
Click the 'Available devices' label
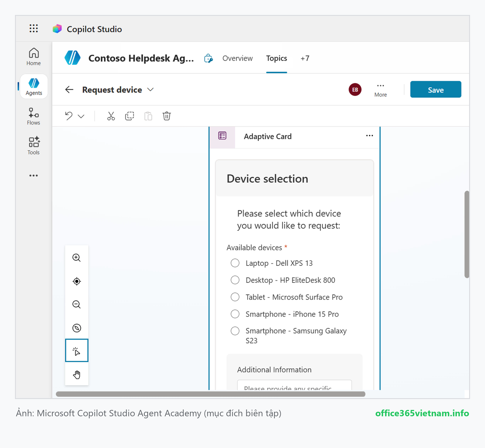coord(254,248)
